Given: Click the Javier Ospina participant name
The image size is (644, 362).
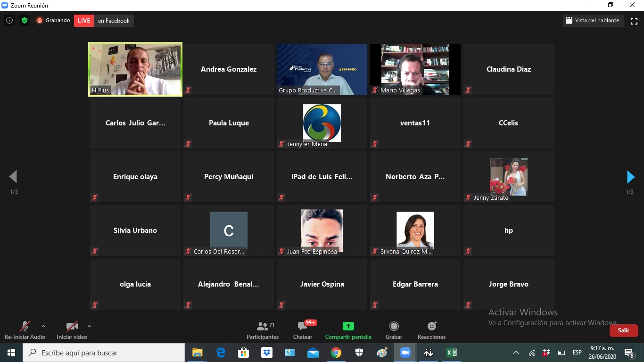Looking at the screenshot, I should (x=322, y=284).
